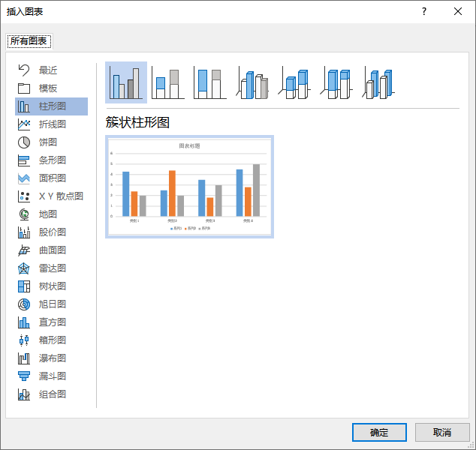Choose the 3-D column subtype icon

point(379,82)
